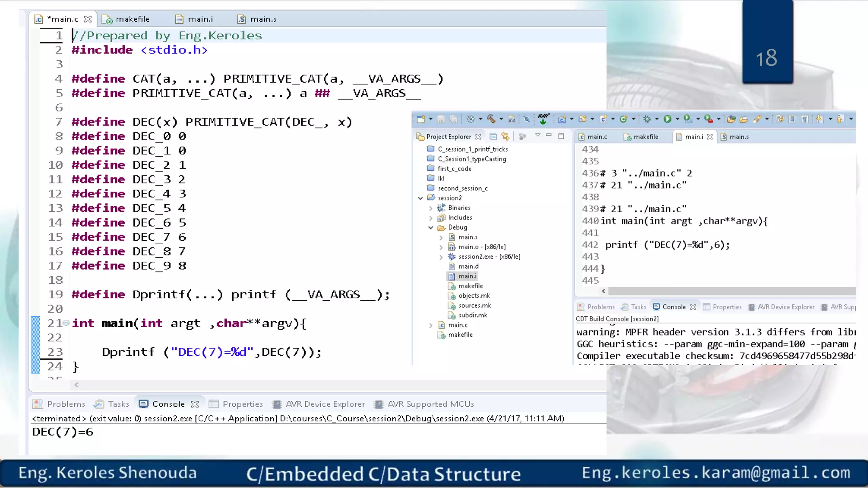Viewport: 868px width, 488px height.
Task: Click the AVR upload toolbar icon
Action: 543,119
